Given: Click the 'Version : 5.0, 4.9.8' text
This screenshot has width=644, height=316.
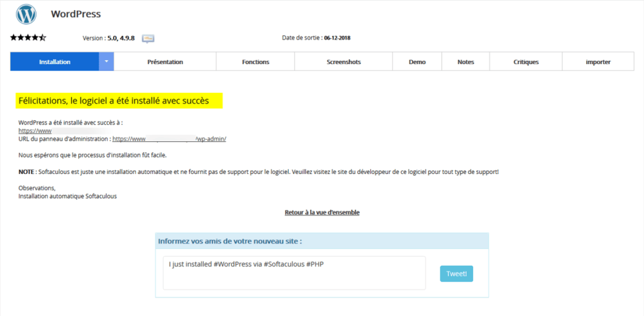Looking at the screenshot, I should tap(109, 38).
